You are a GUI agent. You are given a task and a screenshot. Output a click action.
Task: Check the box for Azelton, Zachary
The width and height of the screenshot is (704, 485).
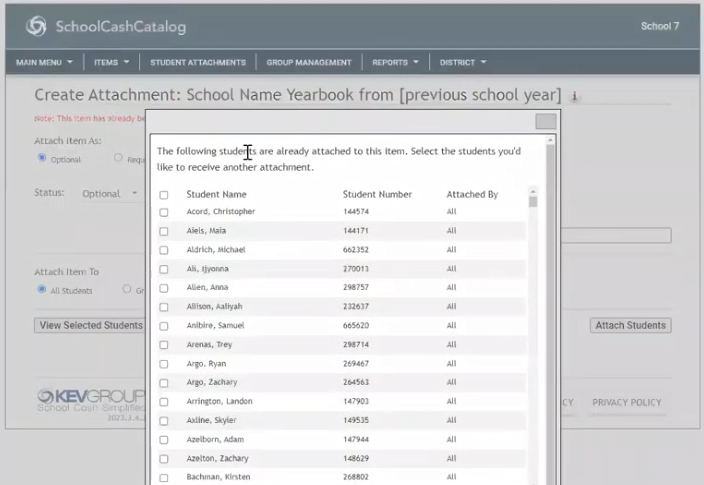tap(164, 459)
